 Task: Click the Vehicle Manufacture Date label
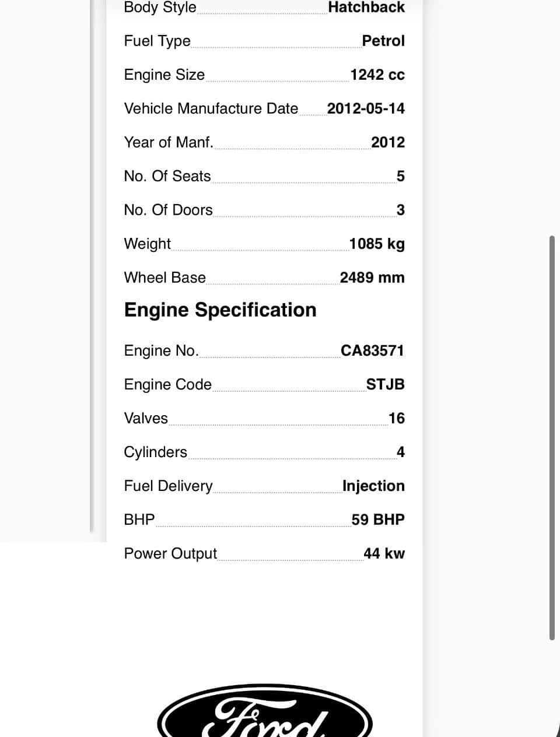211,108
